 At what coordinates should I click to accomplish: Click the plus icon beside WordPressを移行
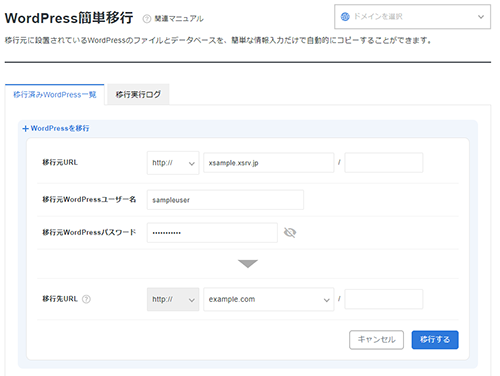[x=25, y=129]
